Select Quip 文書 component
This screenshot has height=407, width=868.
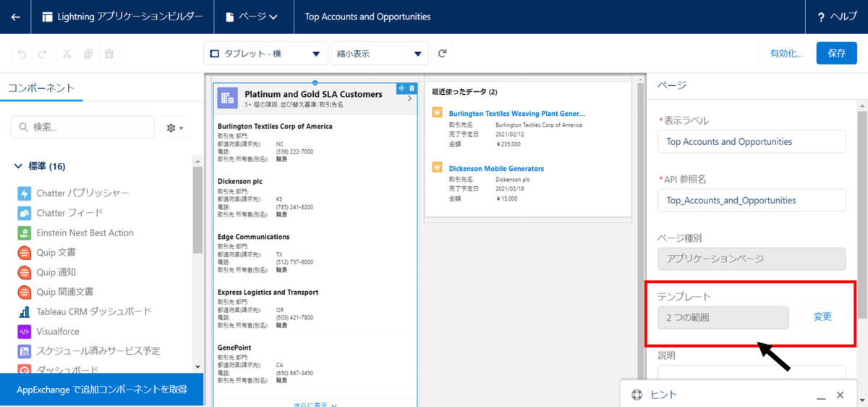46,252
